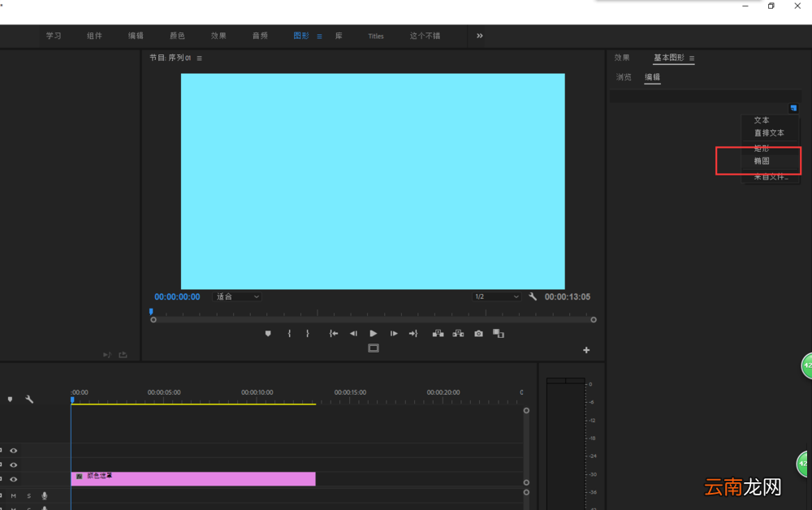The height and width of the screenshot is (510, 812).
Task: Click the top handle of the timeline vertical scrollbar
Action: pos(526,411)
